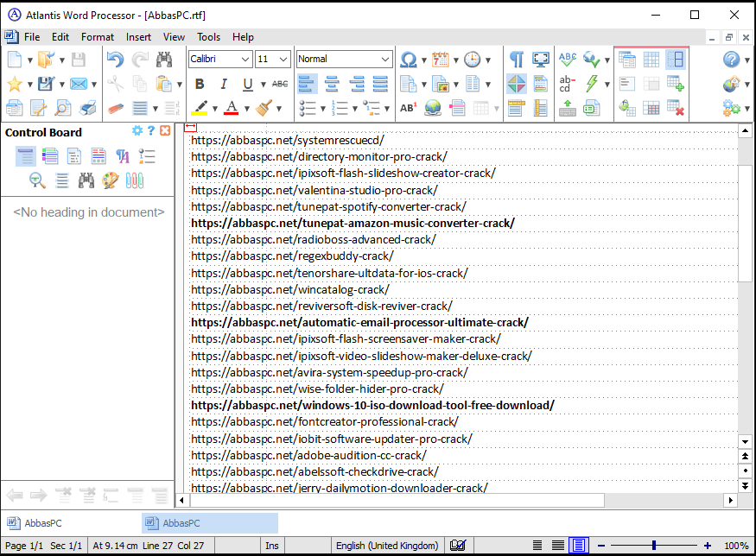Click the zoom in plus button
This screenshot has width=756, height=556.
[x=708, y=546]
